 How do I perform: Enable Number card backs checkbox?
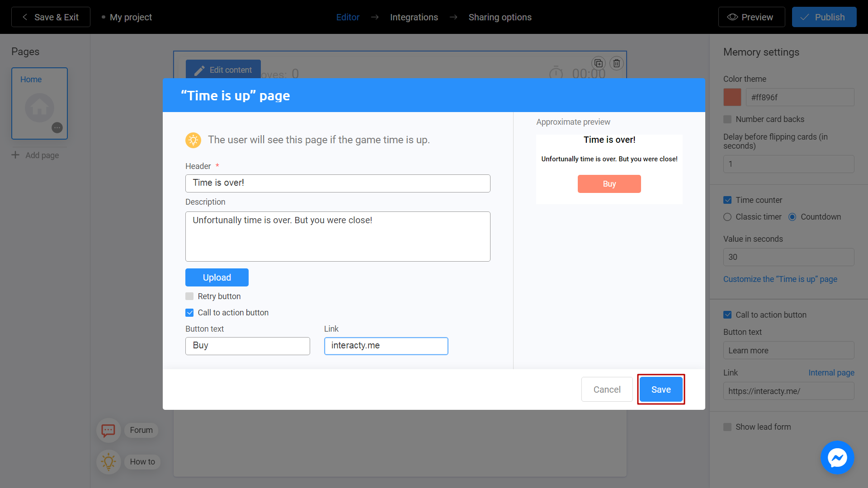pos(727,119)
